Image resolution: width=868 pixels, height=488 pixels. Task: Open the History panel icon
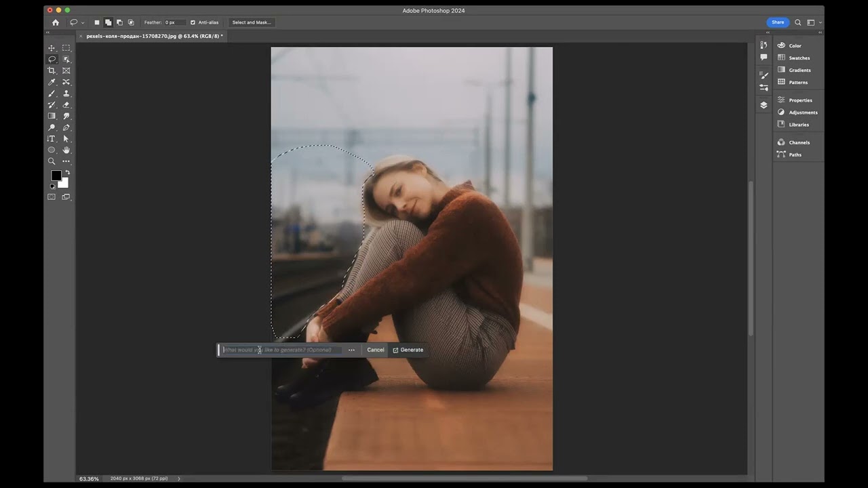[x=764, y=45]
